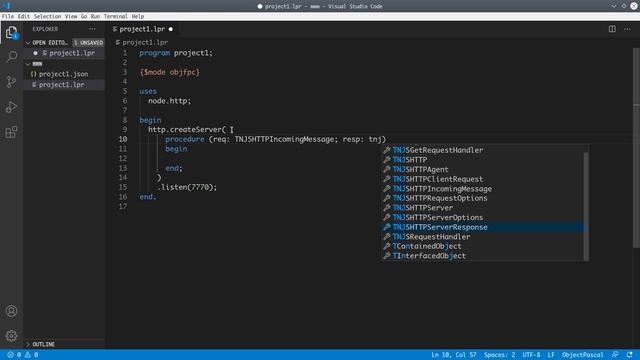Open the editor More Actions ellipsis
Viewport: 640px width, 360px height.
point(627,29)
